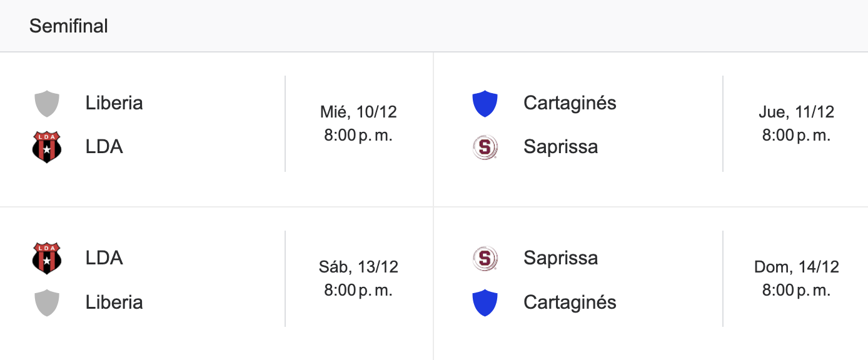Open the LDA team name in the Sáb 13/12 match
This screenshot has width=868, height=360.
coord(104,257)
